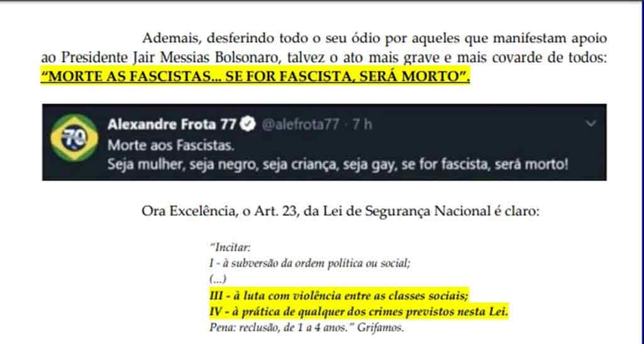Click the italic word 'Incitar:'
Viewport: 644px width, 344px height.
point(230,248)
